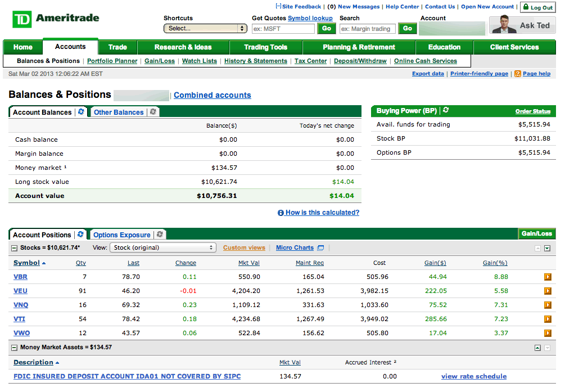
Task: Click the Page help question icon
Action: [518, 74]
